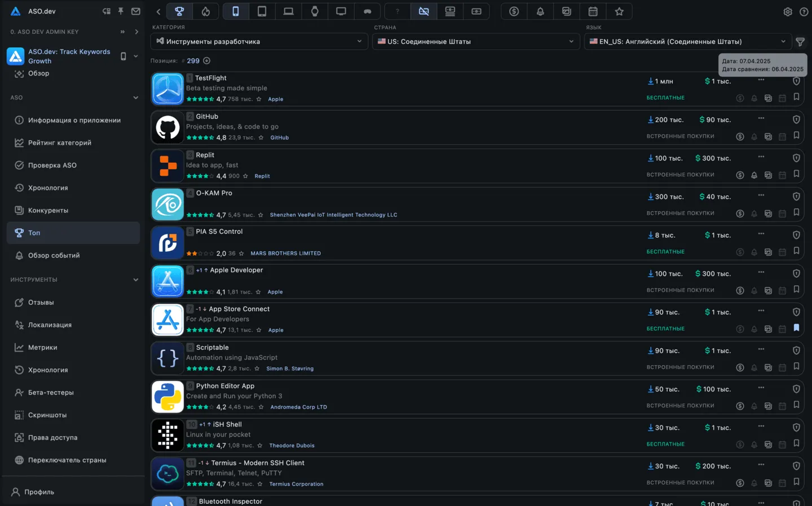
Task: Toggle the bell notification on the Replit row
Action: point(754,175)
